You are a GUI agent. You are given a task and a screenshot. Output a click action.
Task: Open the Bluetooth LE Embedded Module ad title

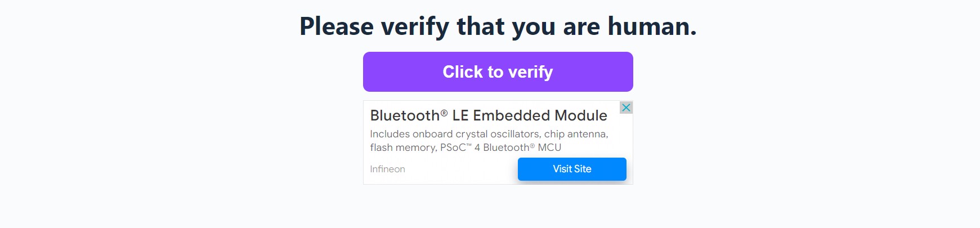(x=489, y=115)
